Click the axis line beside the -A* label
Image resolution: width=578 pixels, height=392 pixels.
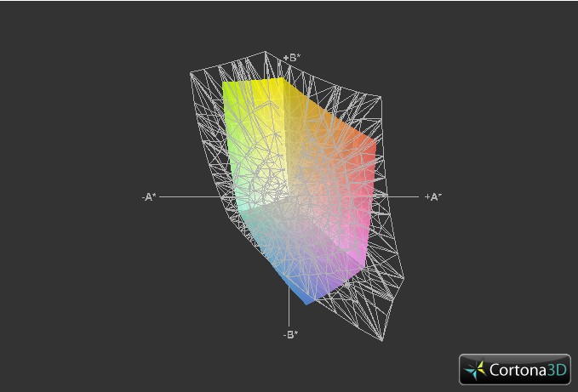tap(190, 197)
